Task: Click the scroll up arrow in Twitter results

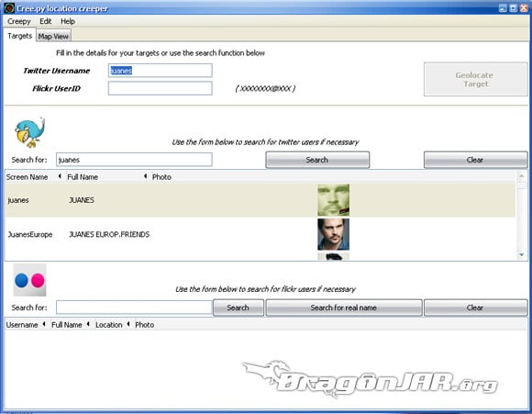Action: [x=522, y=176]
